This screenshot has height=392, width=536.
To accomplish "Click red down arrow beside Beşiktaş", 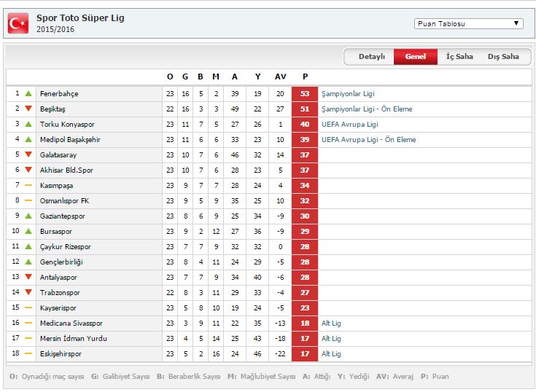I will 28,109.
